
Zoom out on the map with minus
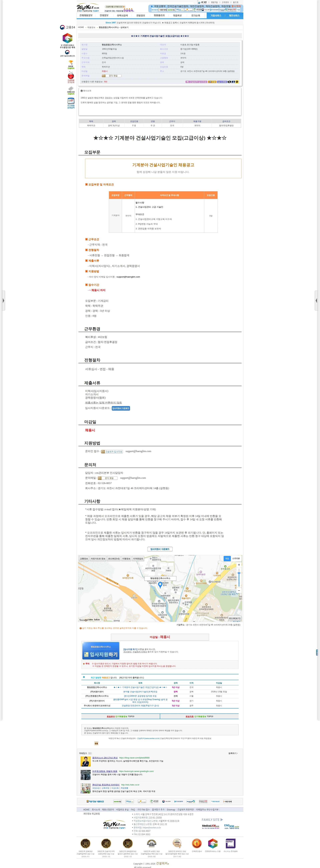click(239, 590)
